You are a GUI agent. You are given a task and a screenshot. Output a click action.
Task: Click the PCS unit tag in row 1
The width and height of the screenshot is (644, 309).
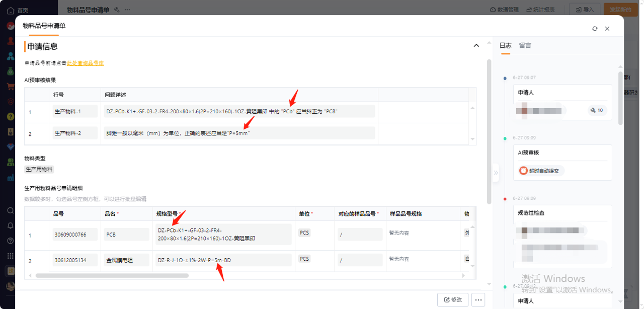tap(304, 233)
